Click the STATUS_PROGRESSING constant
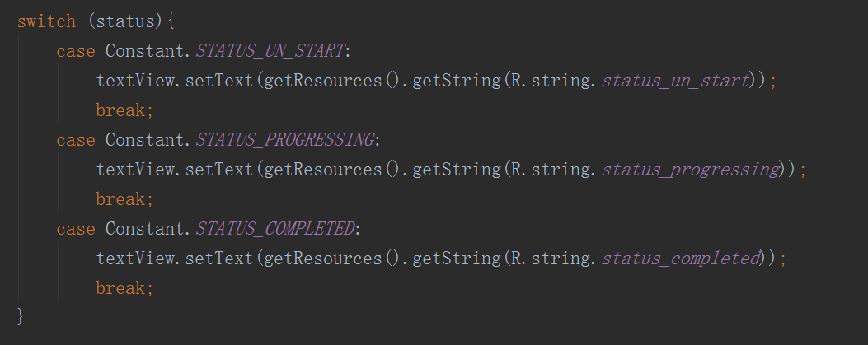This screenshot has width=868, height=345. (284, 140)
